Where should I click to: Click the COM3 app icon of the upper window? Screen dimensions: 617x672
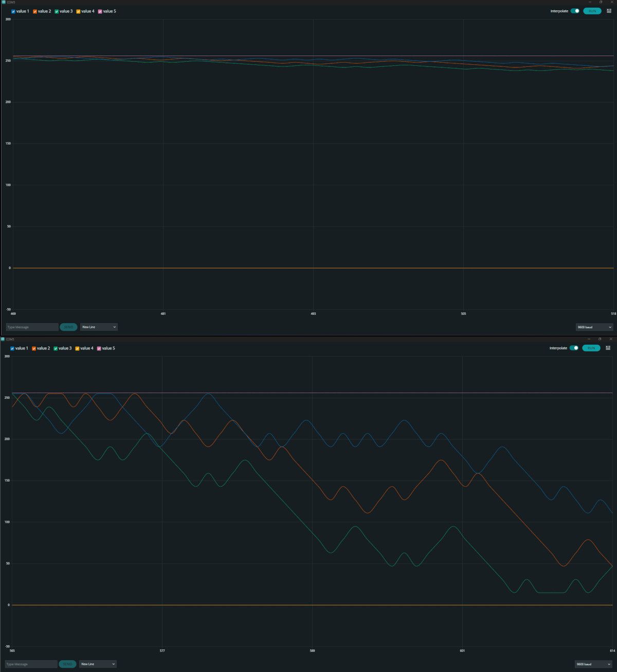tap(4, 2)
